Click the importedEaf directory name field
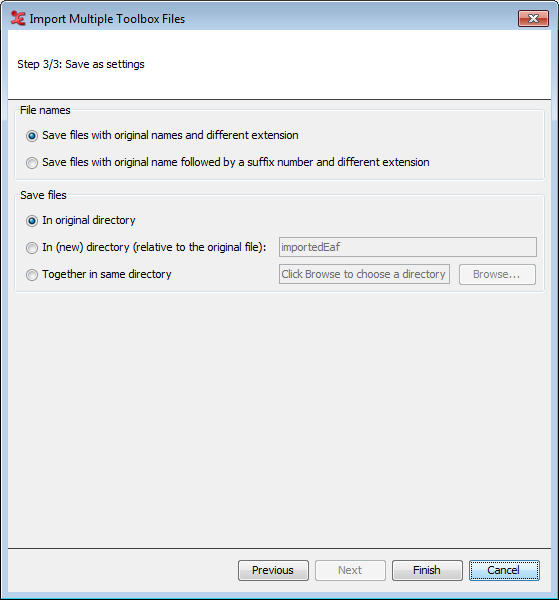This screenshot has width=559, height=600. point(407,247)
